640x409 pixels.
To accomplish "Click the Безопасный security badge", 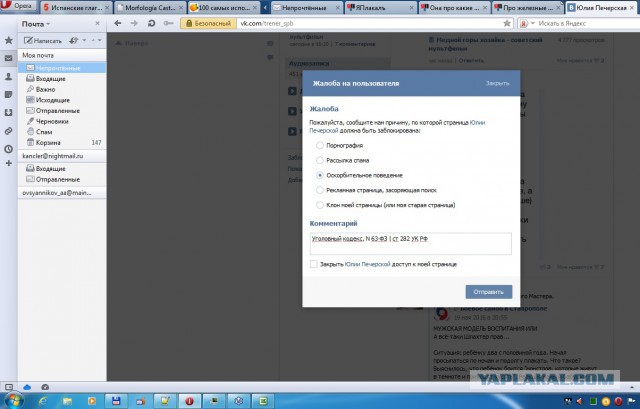I will pyautogui.click(x=209, y=23).
